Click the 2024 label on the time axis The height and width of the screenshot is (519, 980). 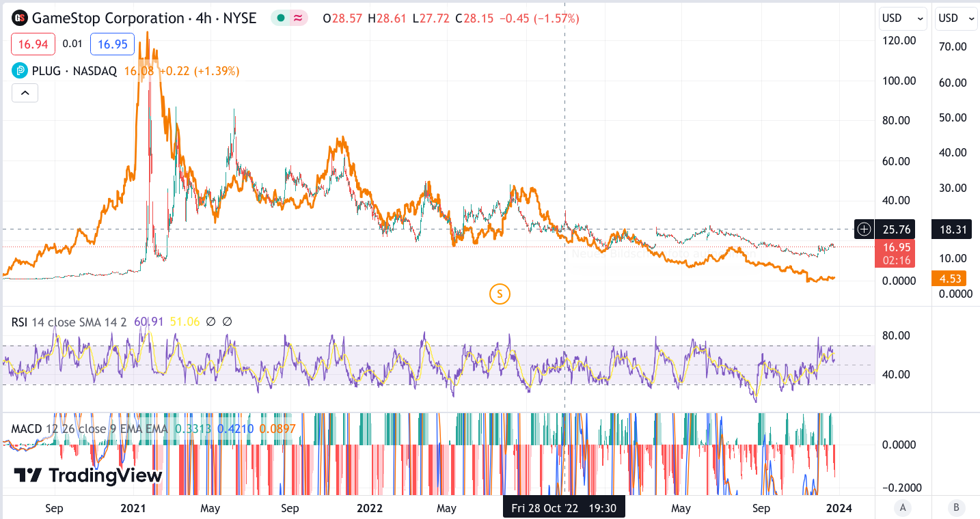838,508
